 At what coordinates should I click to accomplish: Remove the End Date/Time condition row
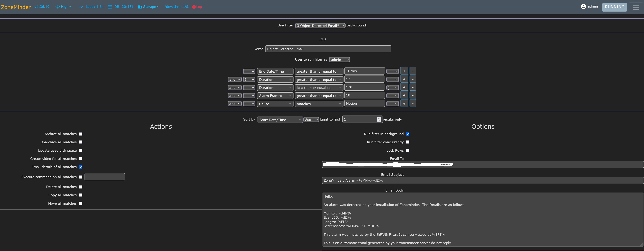click(x=413, y=71)
